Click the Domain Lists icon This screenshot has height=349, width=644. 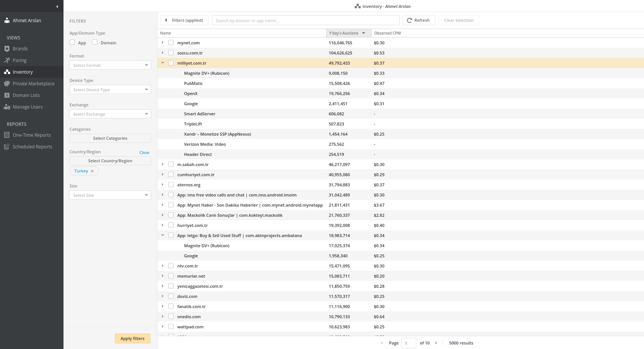[x=7, y=95]
